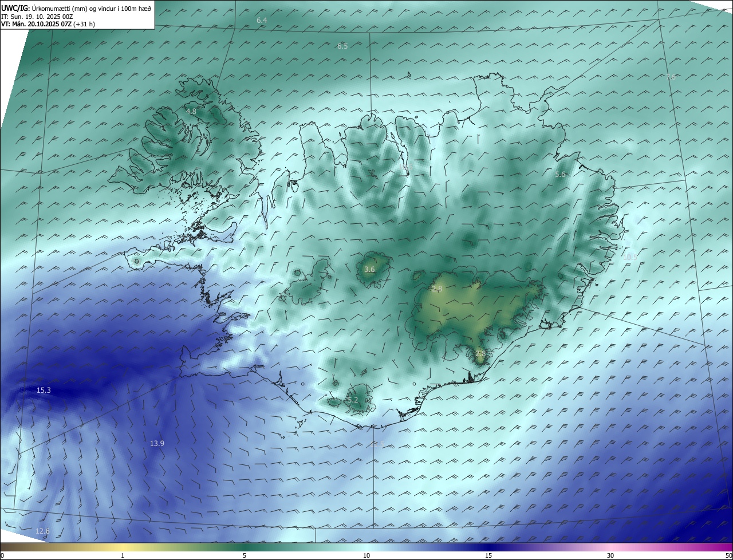
Task: Click the 'IT: Sun. 19. 10. 2025 00Z' line
Action: pyautogui.click(x=37, y=16)
